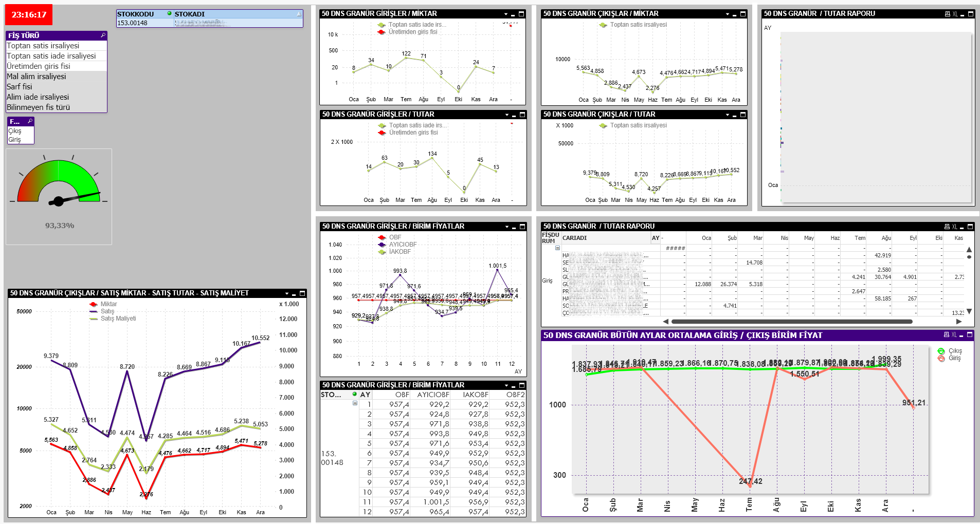Image resolution: width=980 pixels, height=524 pixels.
Task: Click the STOKADI column header
Action: pos(189,14)
